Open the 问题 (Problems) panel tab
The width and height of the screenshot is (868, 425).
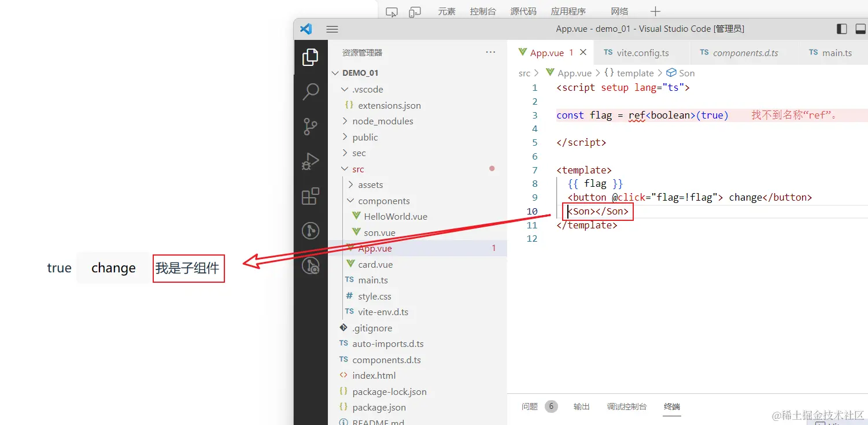pyautogui.click(x=529, y=406)
